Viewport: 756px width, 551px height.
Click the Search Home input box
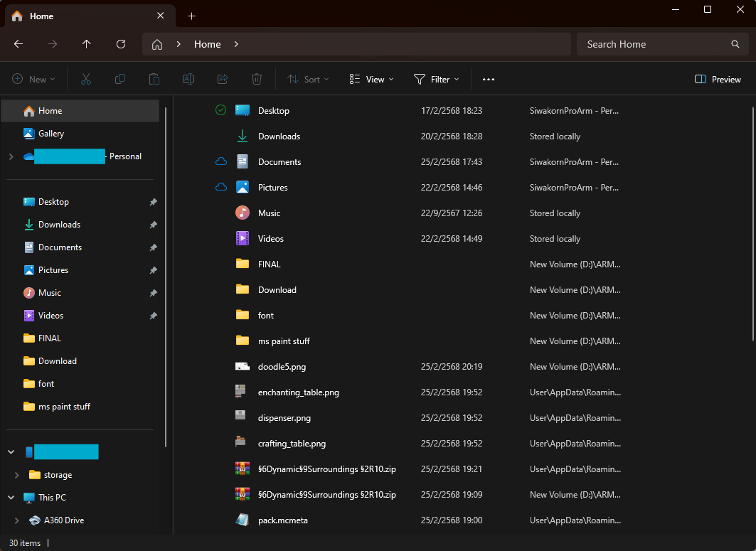pyautogui.click(x=654, y=44)
